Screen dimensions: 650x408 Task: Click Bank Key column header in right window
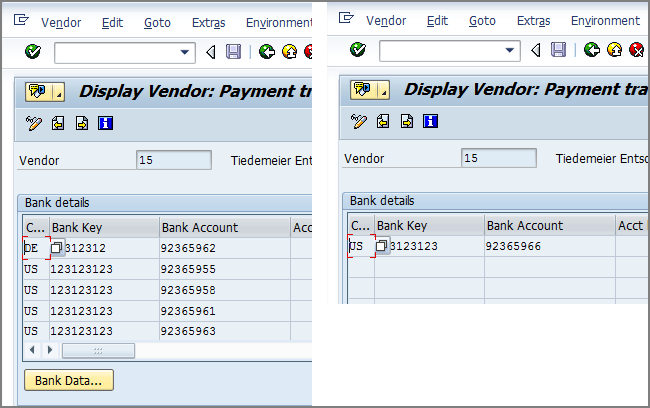[429, 225]
